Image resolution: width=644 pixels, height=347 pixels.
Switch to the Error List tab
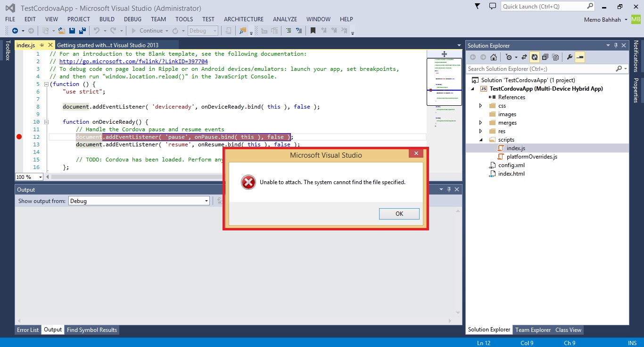tap(28, 330)
